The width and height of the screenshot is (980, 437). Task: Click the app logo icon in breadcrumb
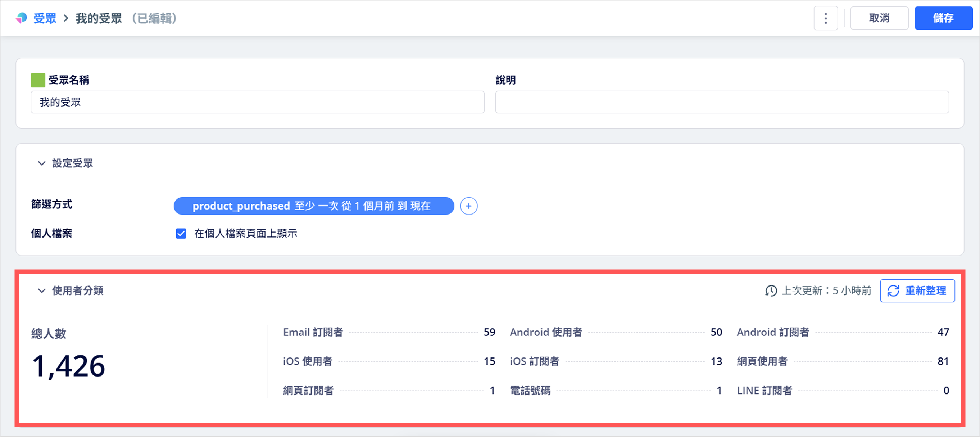[21, 18]
